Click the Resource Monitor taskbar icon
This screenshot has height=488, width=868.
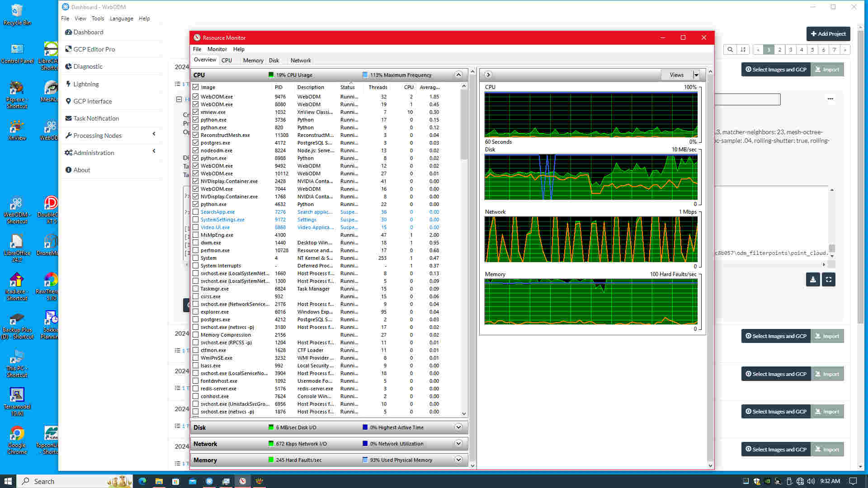tap(243, 481)
